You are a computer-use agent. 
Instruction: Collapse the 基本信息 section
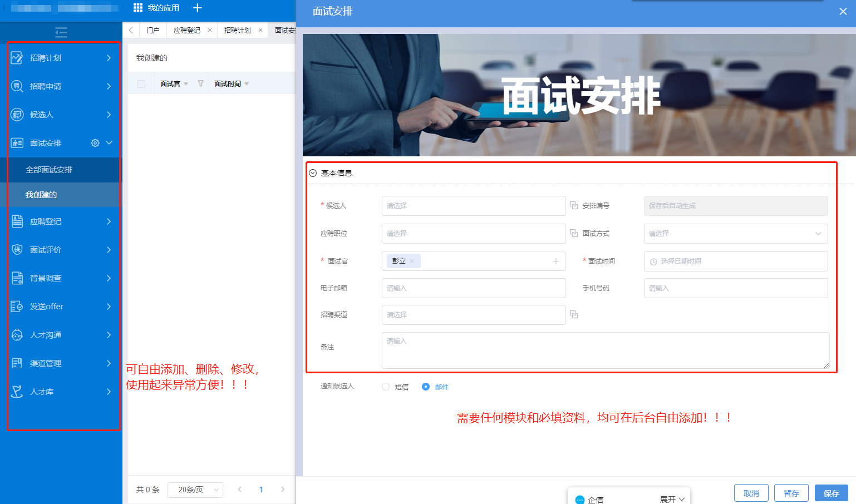313,173
